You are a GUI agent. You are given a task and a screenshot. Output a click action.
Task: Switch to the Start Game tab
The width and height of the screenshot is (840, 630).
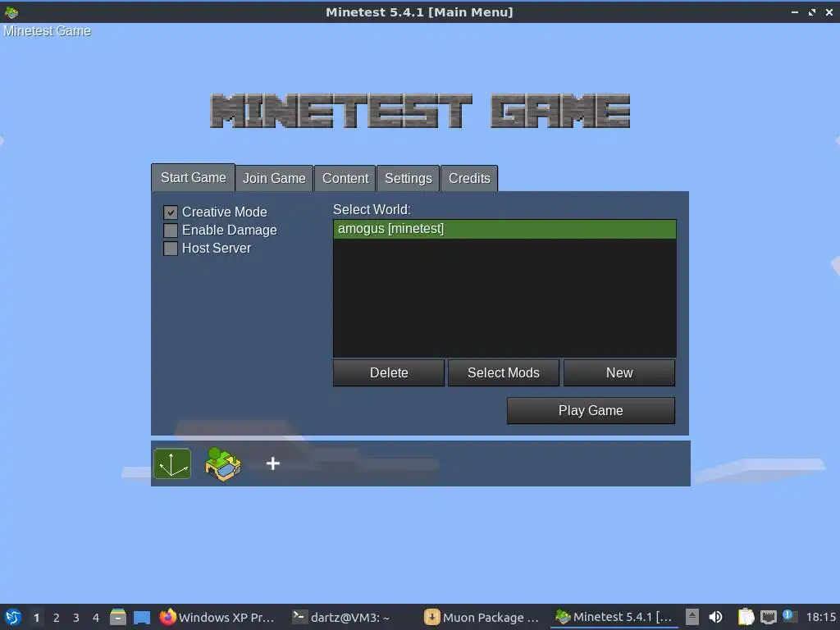pyautogui.click(x=193, y=178)
